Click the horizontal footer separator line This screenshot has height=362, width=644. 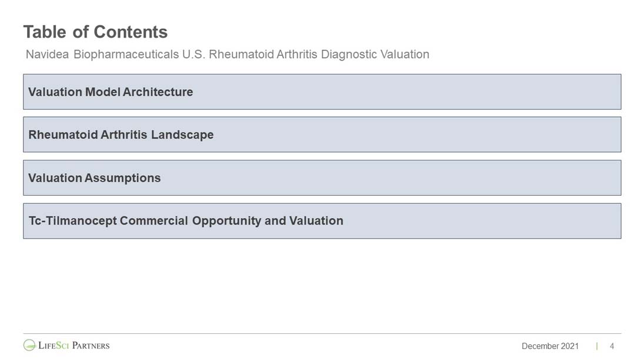[322, 334]
